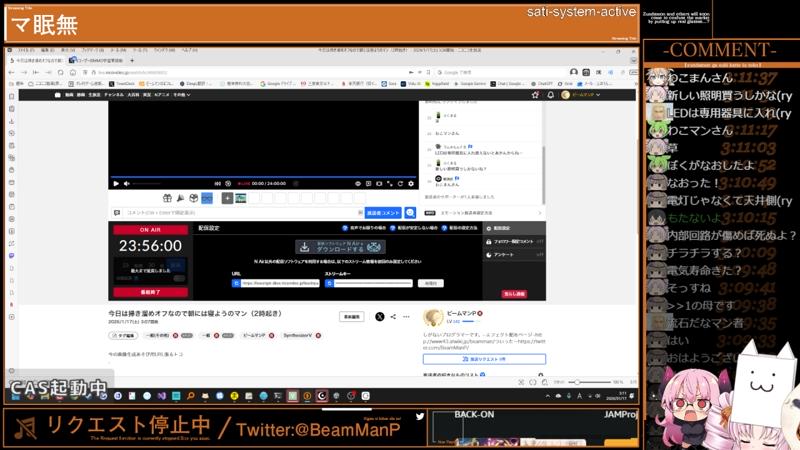This screenshot has width=800, height=450.
Task: Click the 番組編集 edit program button
Action: point(352,317)
